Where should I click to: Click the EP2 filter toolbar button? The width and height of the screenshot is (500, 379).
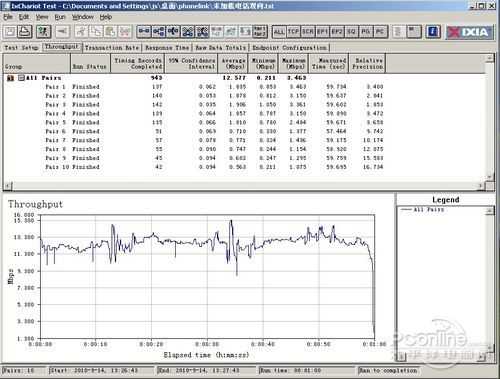[x=337, y=32]
